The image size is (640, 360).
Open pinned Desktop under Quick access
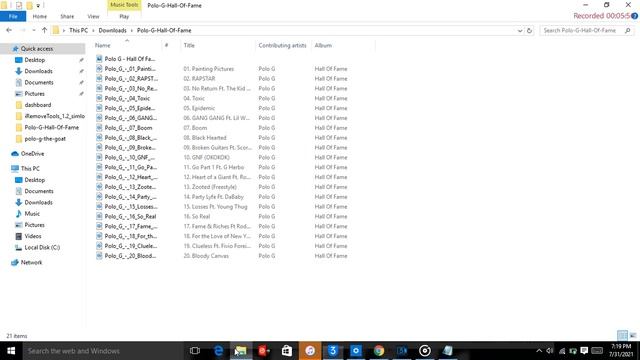pyautogui.click(x=35, y=60)
